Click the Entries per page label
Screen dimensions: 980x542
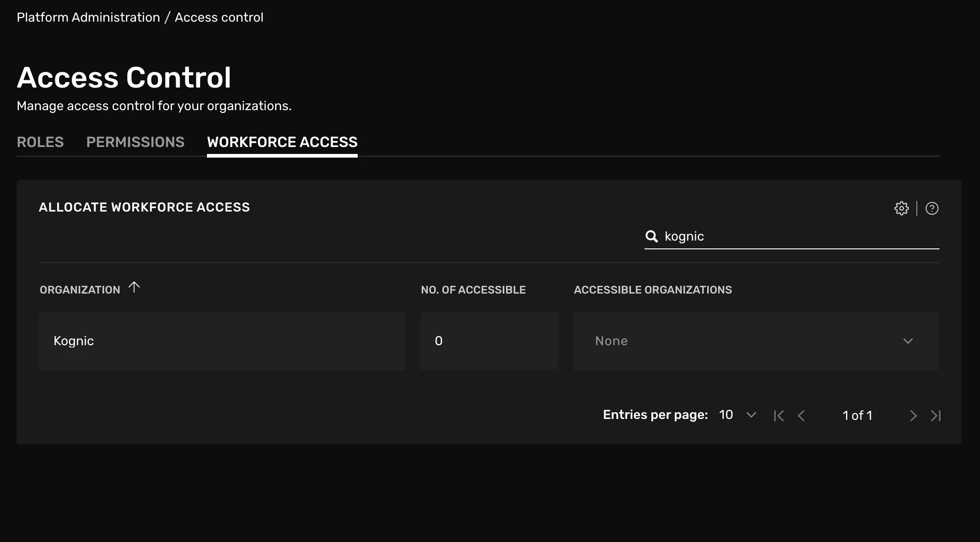(x=655, y=415)
